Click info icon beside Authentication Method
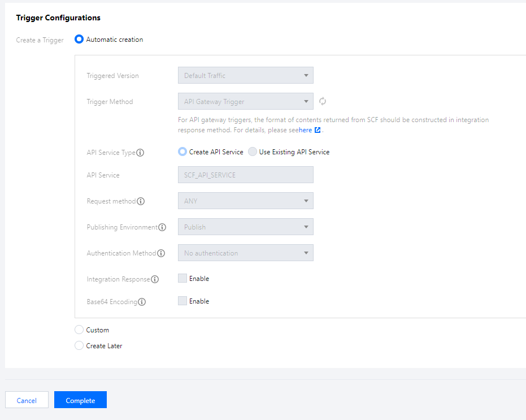The width and height of the screenshot is (526, 420). click(x=161, y=253)
